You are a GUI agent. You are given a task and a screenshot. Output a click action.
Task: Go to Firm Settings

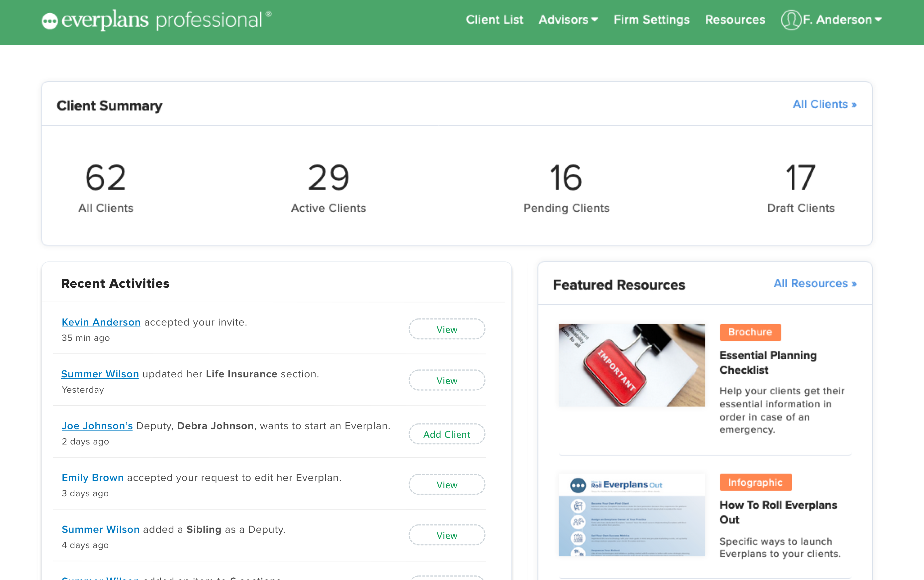[x=651, y=20]
